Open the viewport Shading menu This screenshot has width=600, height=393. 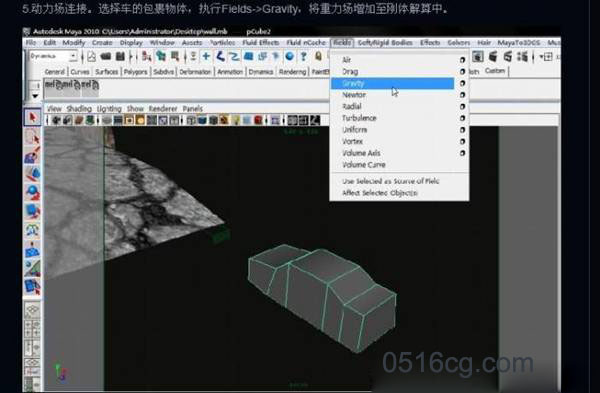click(x=79, y=109)
